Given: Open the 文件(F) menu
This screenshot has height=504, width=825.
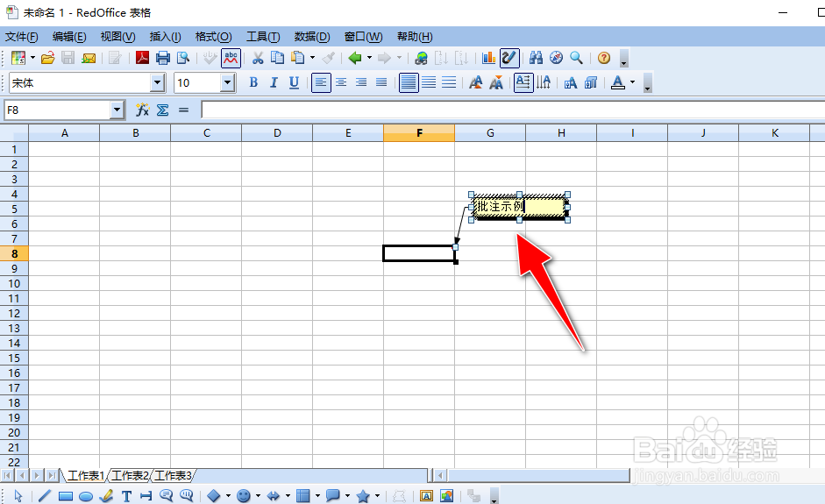Looking at the screenshot, I should pos(22,37).
